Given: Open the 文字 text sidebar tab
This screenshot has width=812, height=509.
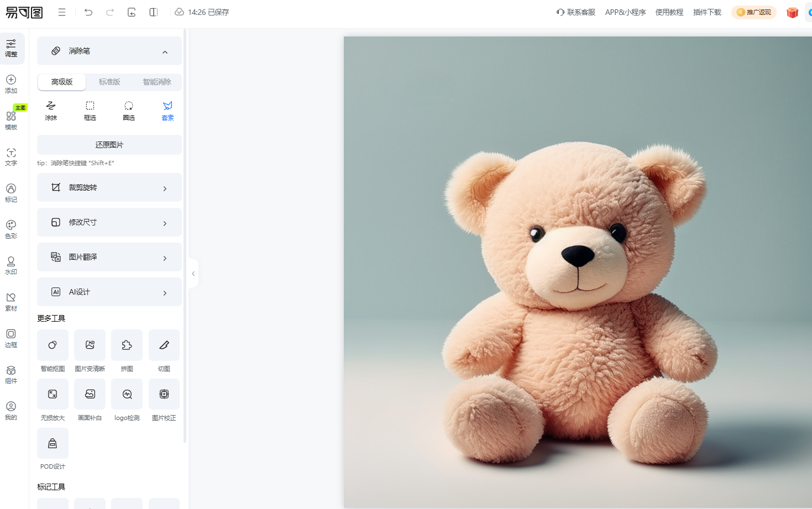Looking at the screenshot, I should click(11, 157).
